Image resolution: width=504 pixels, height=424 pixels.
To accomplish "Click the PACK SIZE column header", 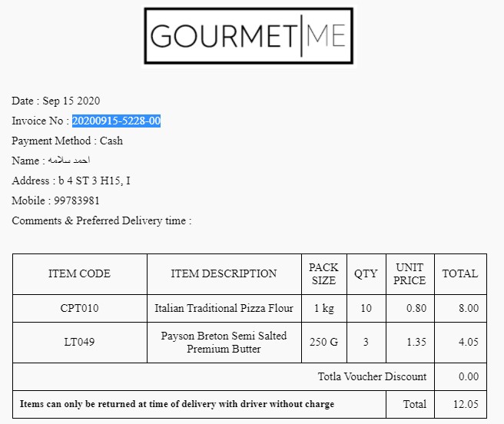I will click(x=323, y=273).
